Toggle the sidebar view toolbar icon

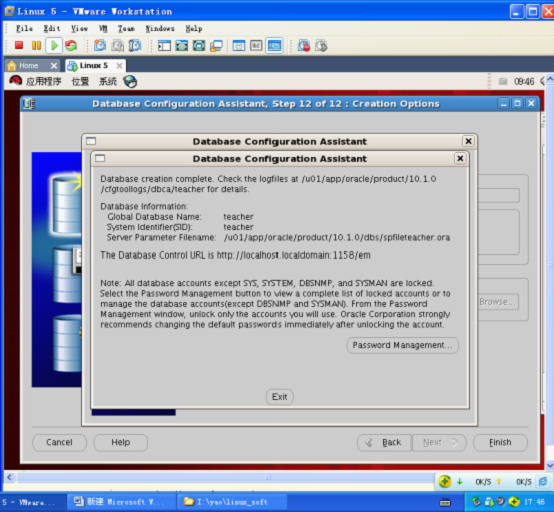tap(164, 46)
